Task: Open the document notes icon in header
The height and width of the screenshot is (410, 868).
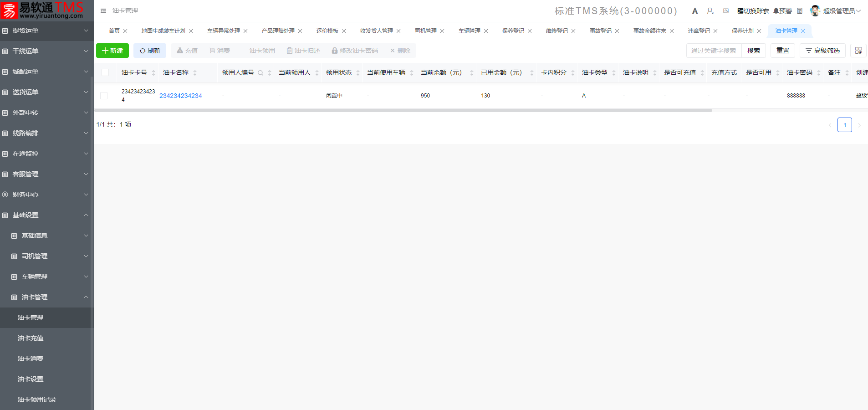Action: (x=800, y=11)
